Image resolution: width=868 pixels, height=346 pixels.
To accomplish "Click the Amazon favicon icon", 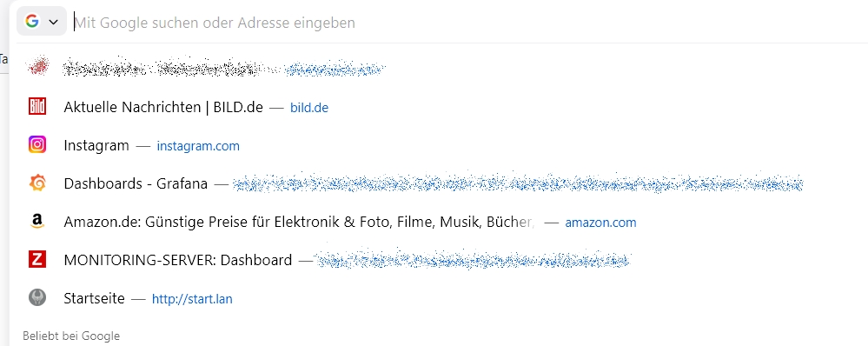I will point(37,222).
